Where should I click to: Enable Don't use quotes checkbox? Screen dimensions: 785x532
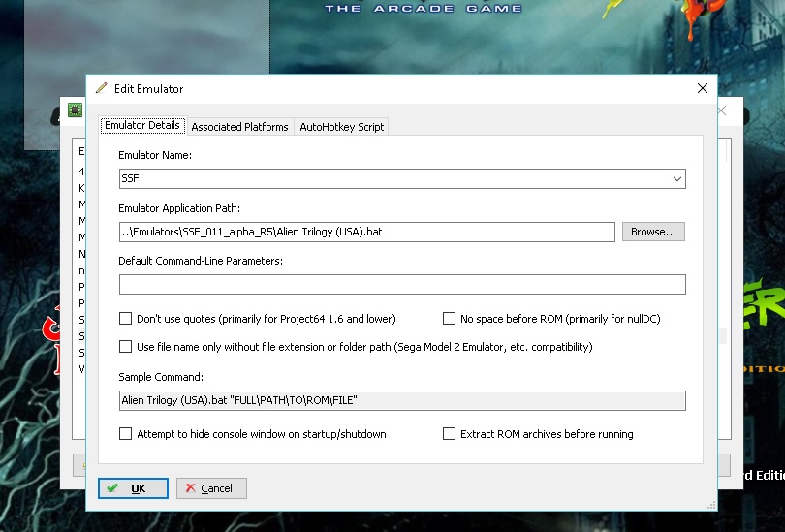(126, 318)
